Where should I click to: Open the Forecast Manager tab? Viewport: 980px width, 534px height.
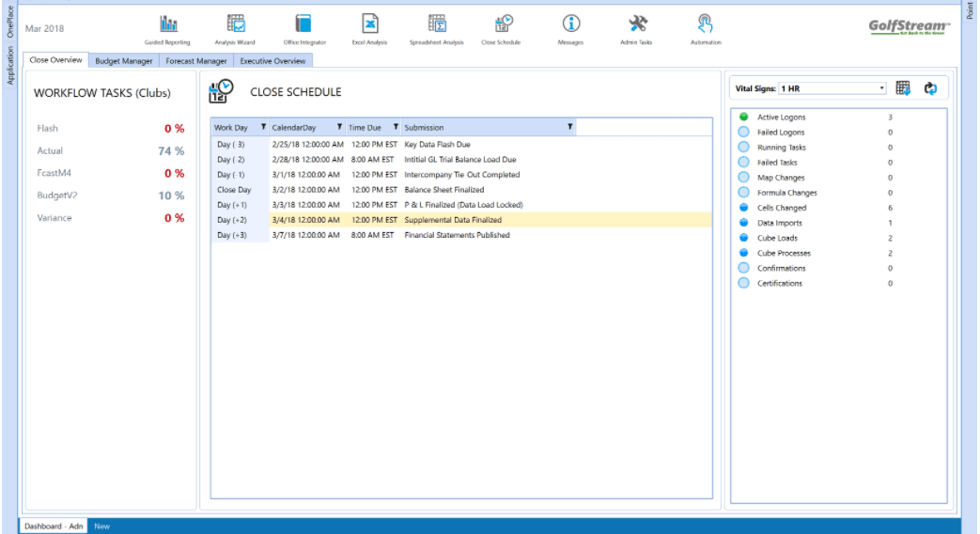click(x=196, y=61)
